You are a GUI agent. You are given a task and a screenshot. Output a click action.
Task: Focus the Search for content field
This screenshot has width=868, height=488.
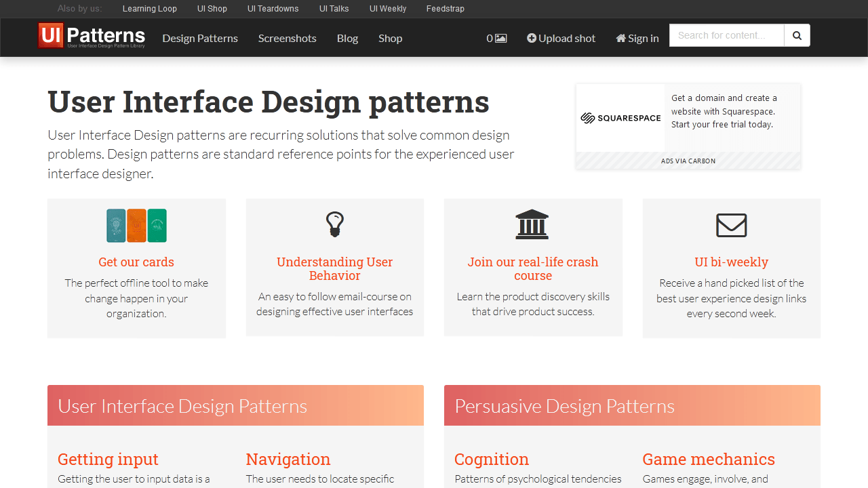pyautogui.click(x=726, y=35)
